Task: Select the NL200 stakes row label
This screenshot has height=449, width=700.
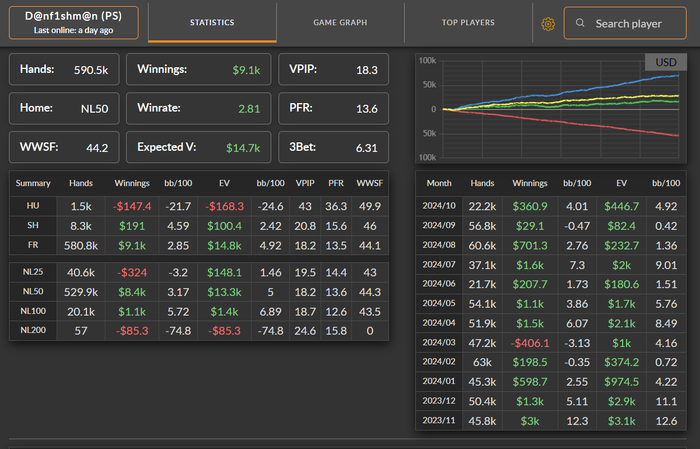Action: coord(33,330)
